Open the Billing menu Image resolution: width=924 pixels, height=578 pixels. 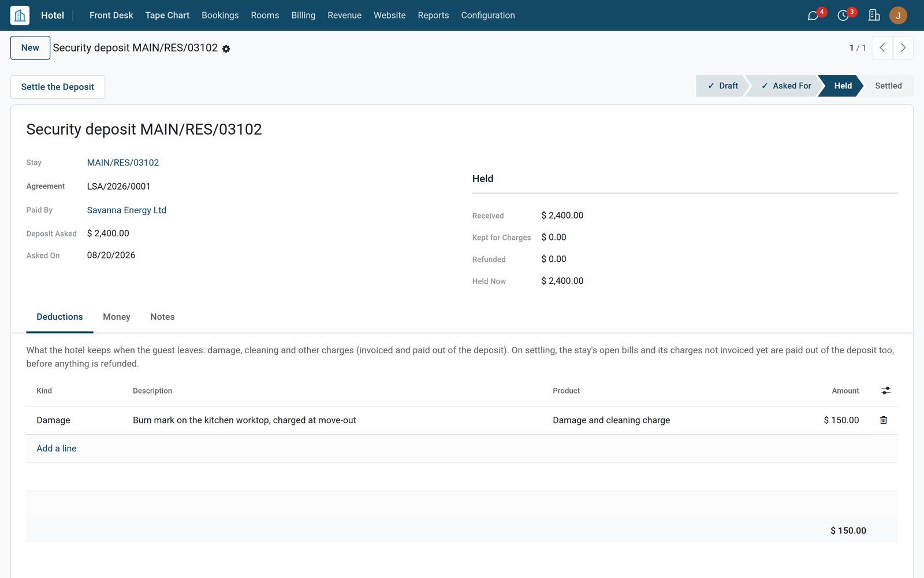(303, 16)
